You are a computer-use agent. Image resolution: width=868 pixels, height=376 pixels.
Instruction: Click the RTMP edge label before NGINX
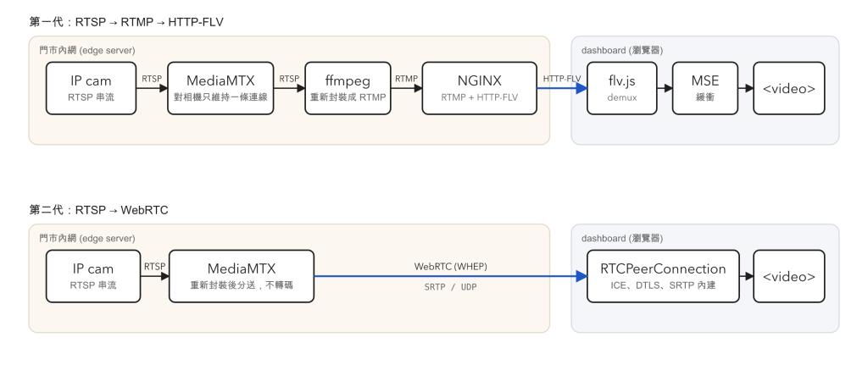[x=406, y=79]
